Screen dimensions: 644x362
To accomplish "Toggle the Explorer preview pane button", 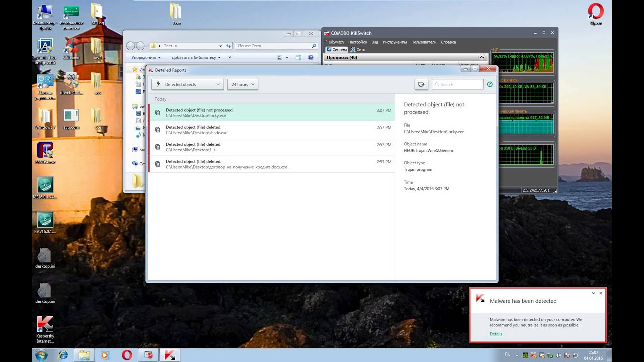I will 298,58.
